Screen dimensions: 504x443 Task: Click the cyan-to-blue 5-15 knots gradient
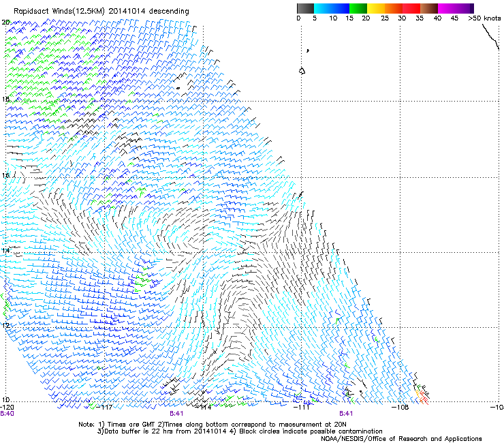332,8
